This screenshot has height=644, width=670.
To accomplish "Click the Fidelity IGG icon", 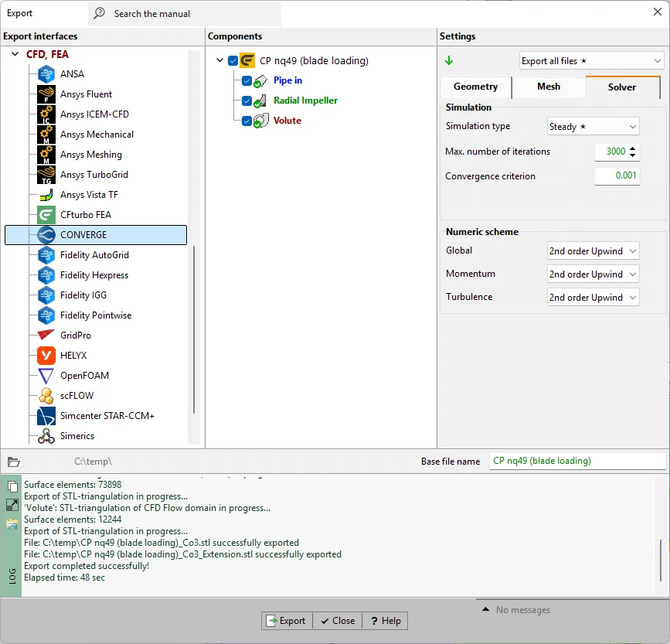I will pos(46,295).
